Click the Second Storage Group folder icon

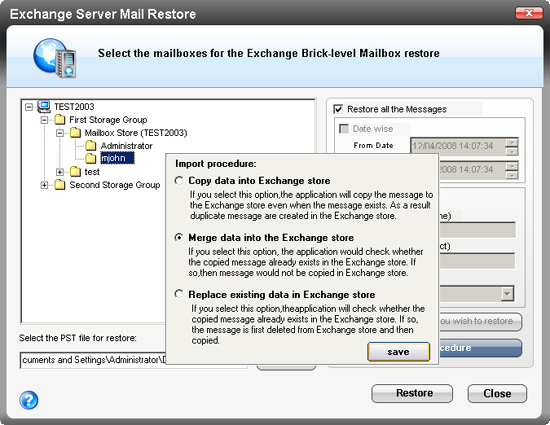coord(60,184)
